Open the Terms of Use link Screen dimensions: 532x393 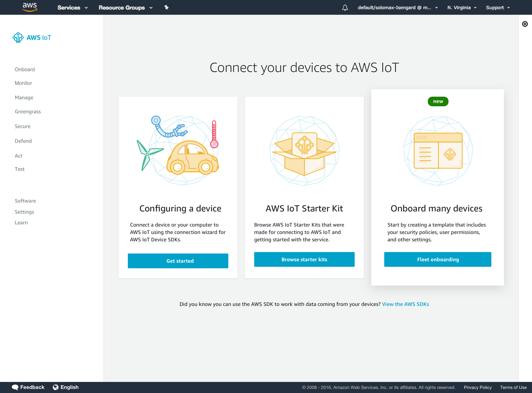click(x=513, y=387)
